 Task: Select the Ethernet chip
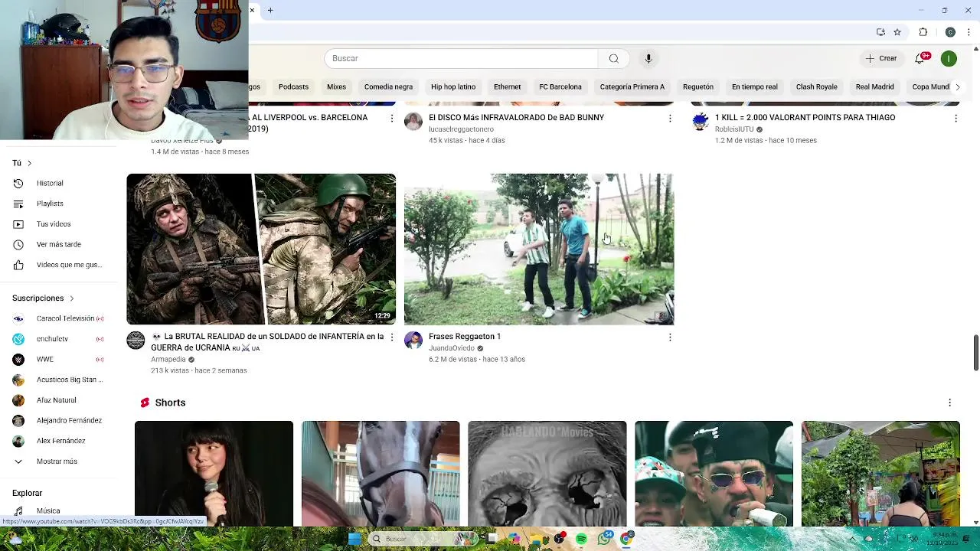(x=508, y=87)
